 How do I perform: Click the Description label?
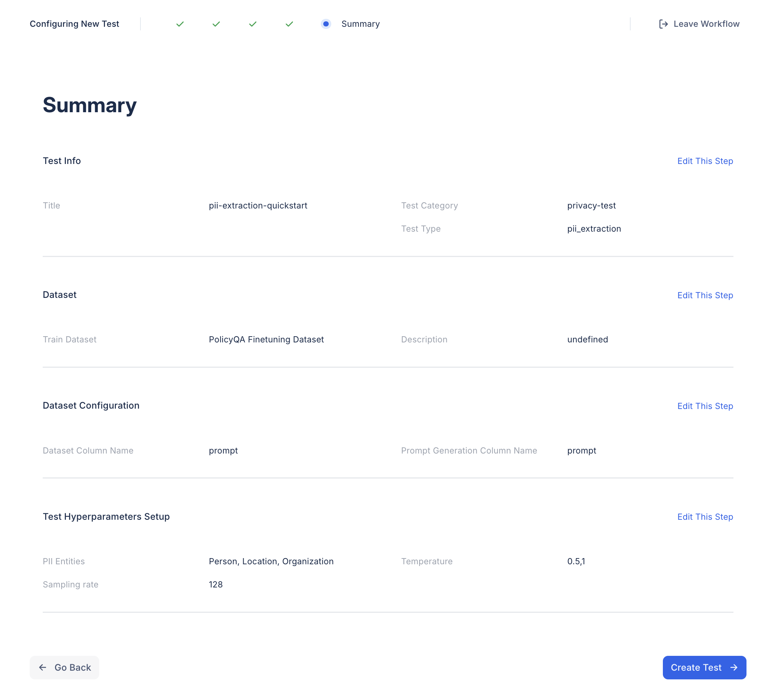(424, 339)
